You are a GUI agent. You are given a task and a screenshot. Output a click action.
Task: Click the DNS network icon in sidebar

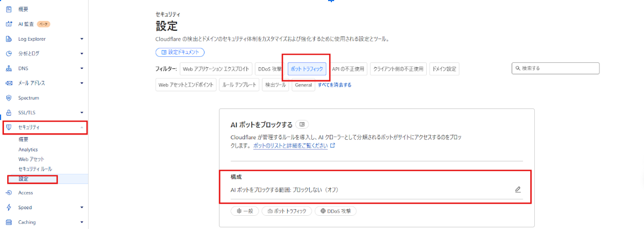(x=8, y=68)
